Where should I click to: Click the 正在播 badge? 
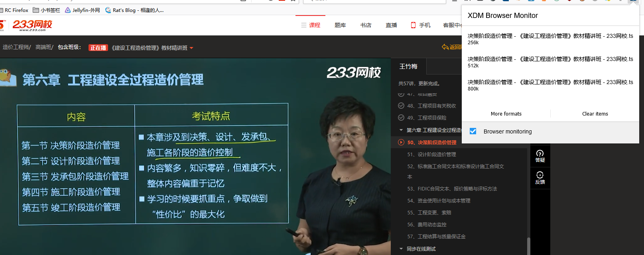[x=98, y=48]
